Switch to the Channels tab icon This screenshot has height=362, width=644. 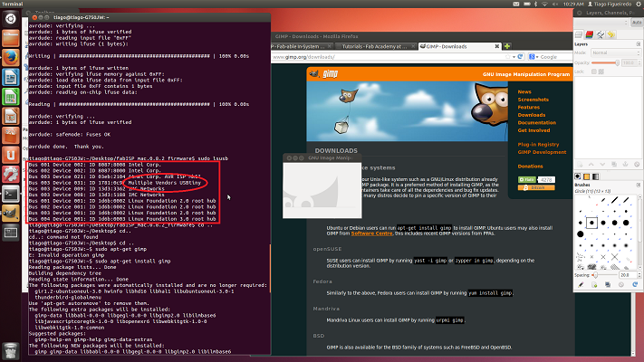pyautogui.click(x=590, y=34)
